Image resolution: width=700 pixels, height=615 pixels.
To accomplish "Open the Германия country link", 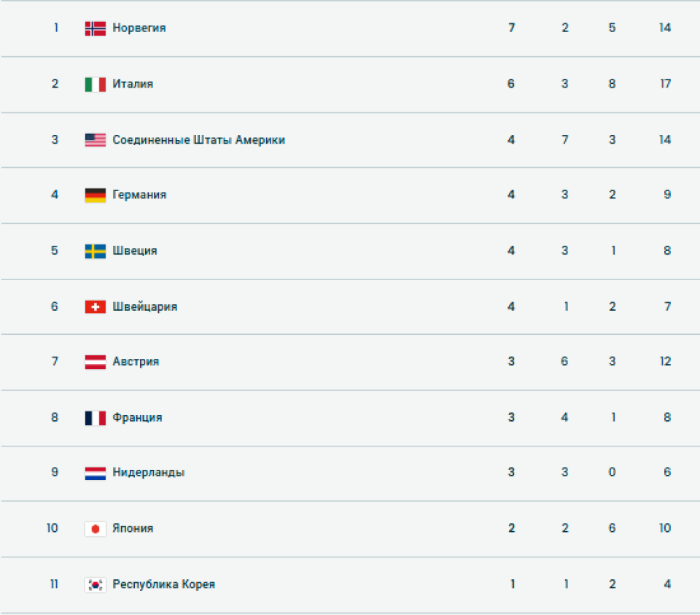I will click(x=139, y=195).
